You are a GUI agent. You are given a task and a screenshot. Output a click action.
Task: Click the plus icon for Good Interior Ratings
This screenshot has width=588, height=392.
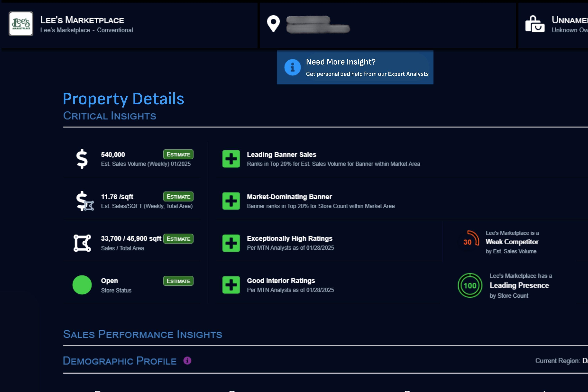(x=231, y=285)
